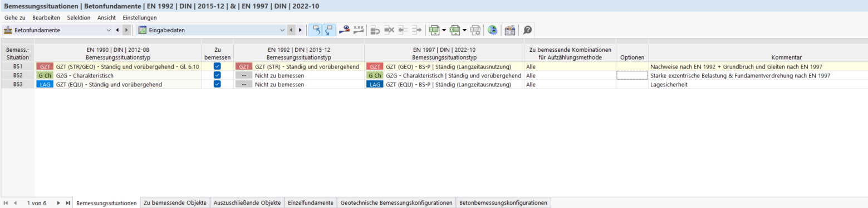868x208 pixels.
Task: Select comment starting with Starke exzentrische Belastung
Action: coord(758,75)
